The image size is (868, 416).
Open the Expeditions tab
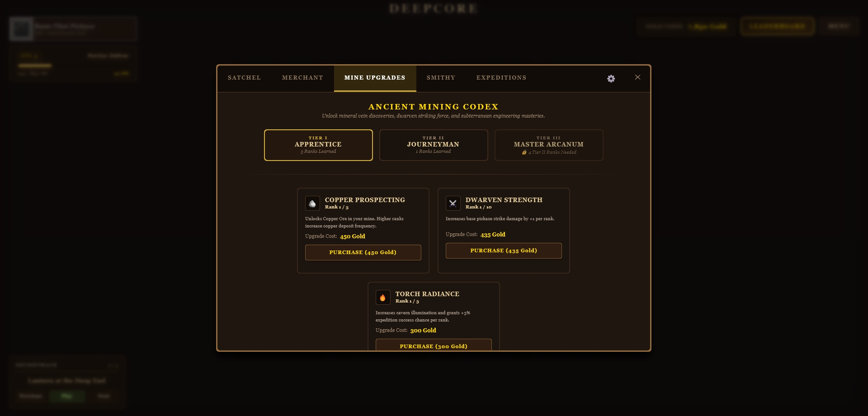501,78
